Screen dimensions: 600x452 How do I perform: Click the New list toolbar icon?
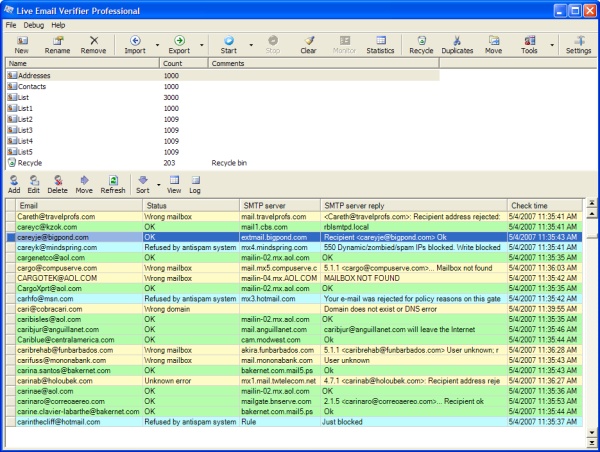(22, 45)
